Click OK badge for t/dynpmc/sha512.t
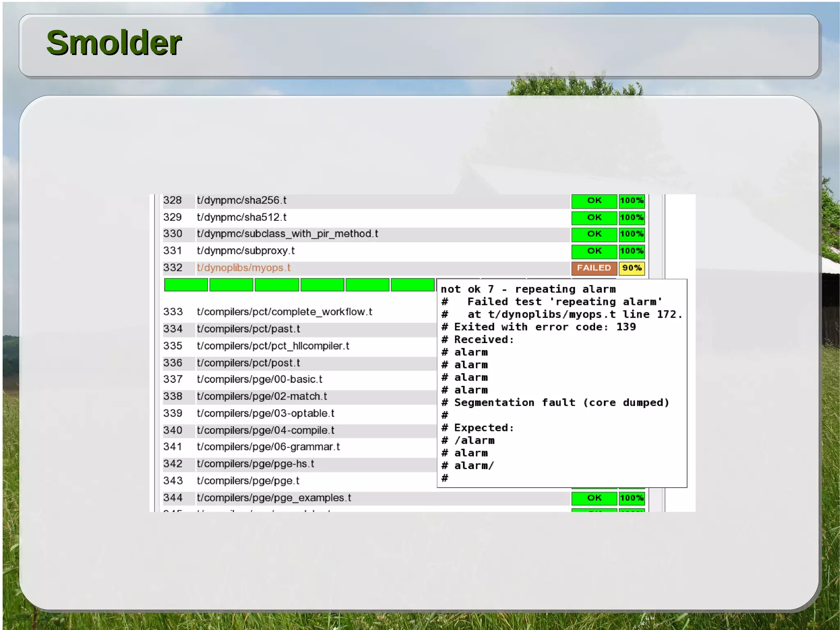Screen dimensions: 840x630 coord(593,218)
